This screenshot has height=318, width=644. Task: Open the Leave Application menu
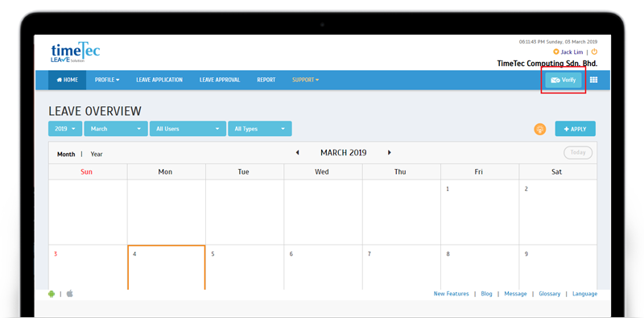pos(159,81)
